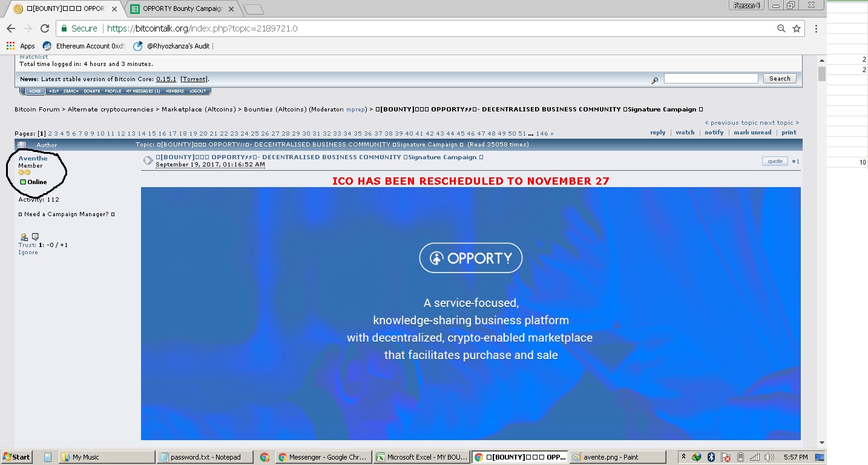Click the LOGOUT menu item
This screenshot has width=868, height=465.
point(198,91)
